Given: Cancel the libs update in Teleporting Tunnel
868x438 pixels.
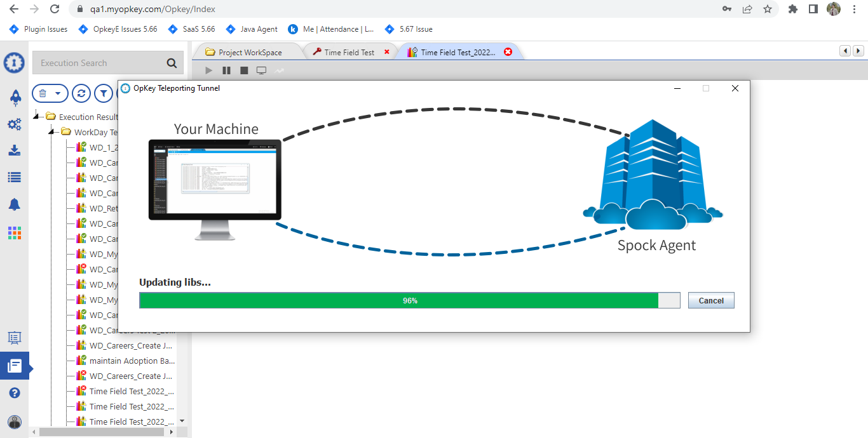Looking at the screenshot, I should 711,300.
